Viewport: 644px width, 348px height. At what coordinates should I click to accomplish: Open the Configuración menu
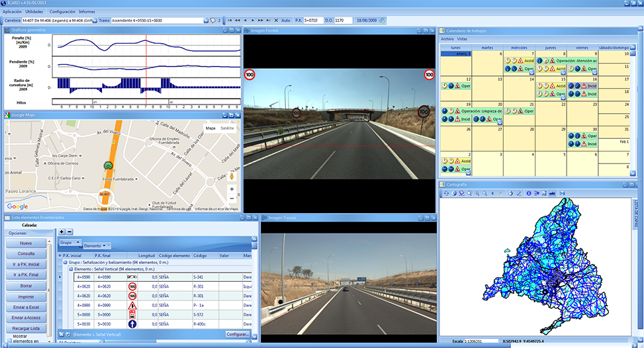[x=62, y=12]
